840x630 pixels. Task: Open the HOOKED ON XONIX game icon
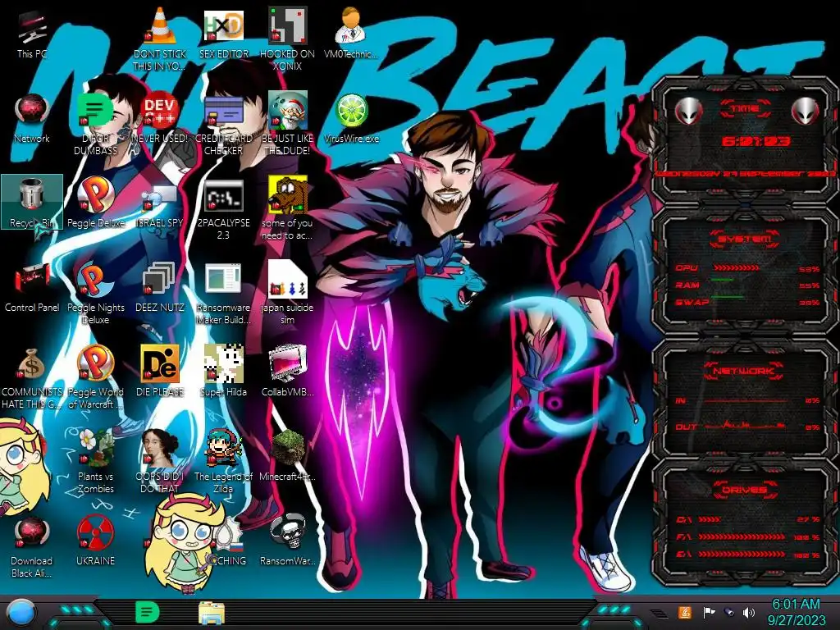(288, 25)
